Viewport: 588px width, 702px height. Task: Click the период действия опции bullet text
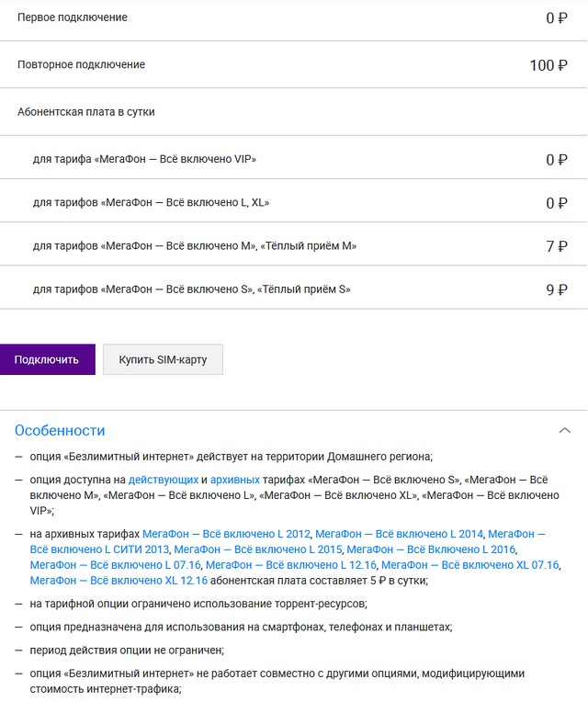coord(127,650)
